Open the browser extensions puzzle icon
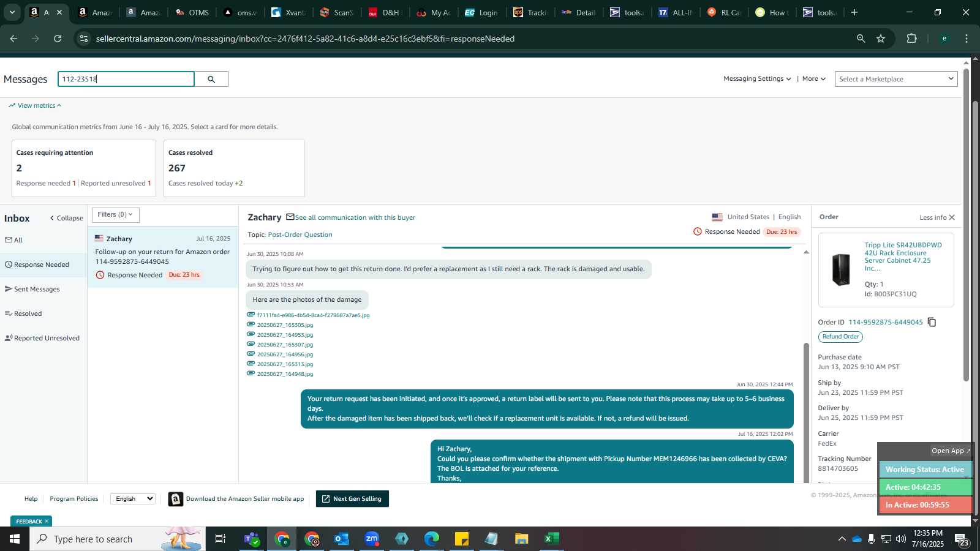 tap(911, 39)
